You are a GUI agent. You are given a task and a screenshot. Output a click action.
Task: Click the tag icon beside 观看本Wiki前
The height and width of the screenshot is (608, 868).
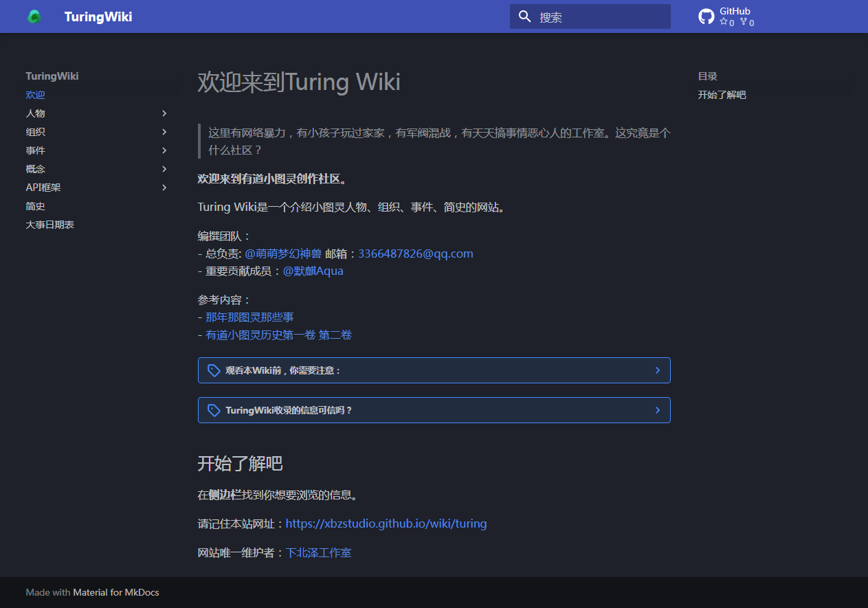coord(214,370)
